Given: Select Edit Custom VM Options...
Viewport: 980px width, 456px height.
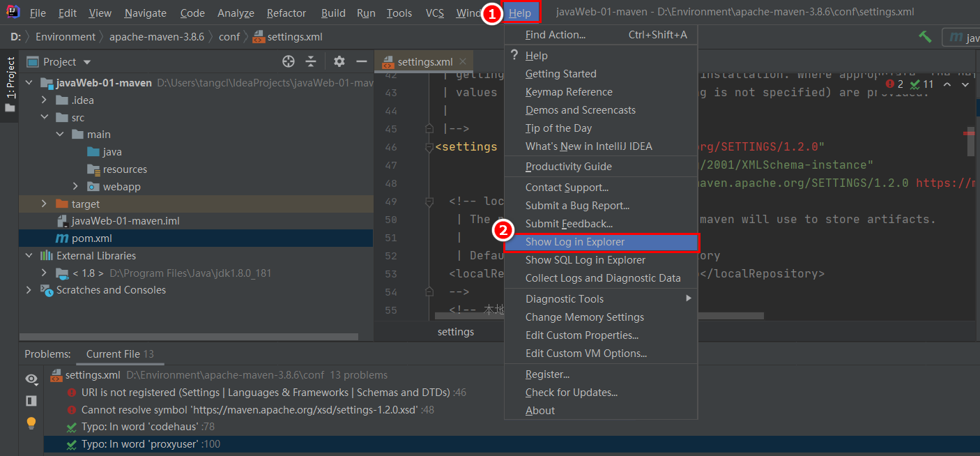Looking at the screenshot, I should tap(601, 353).
